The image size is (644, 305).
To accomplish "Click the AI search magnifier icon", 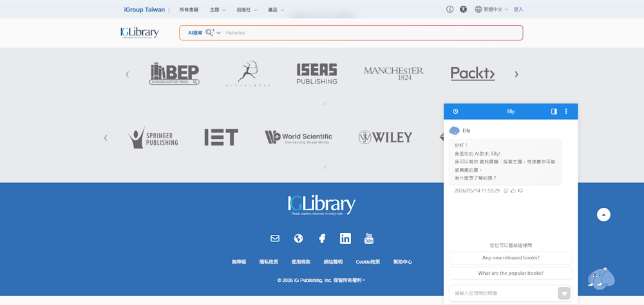I will click(210, 32).
